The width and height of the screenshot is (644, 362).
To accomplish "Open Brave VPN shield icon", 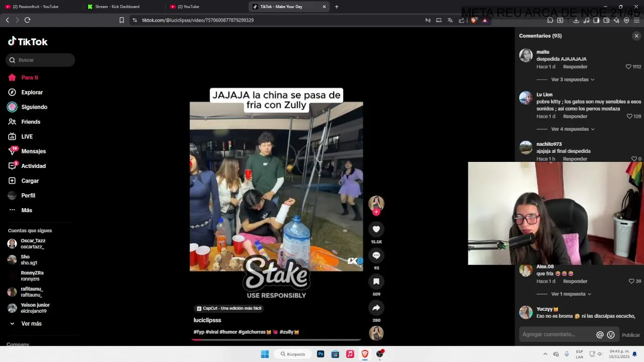I will click(x=626, y=20).
